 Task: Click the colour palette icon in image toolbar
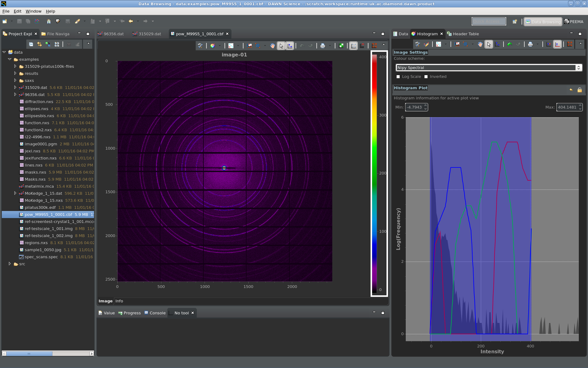tap(213, 46)
